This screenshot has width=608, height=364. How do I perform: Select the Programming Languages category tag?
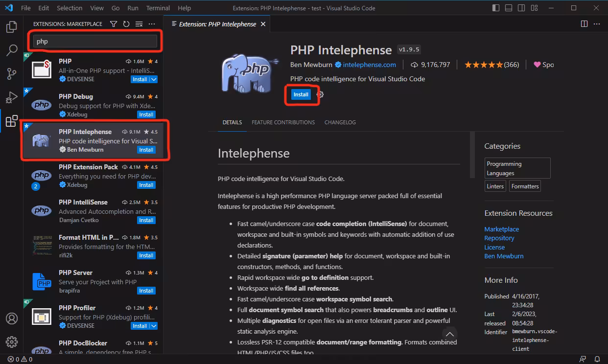click(x=517, y=168)
